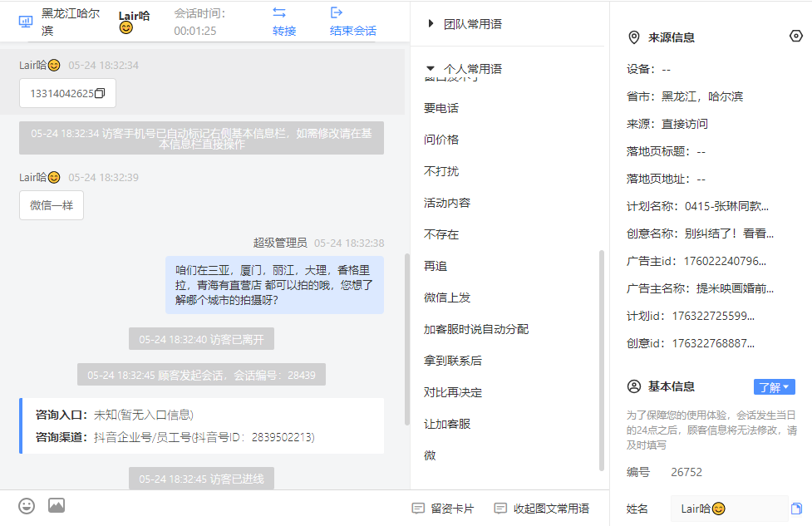Select the quick phrase 要电话
Image resolution: width=812 pixels, height=526 pixels.
[x=441, y=108]
